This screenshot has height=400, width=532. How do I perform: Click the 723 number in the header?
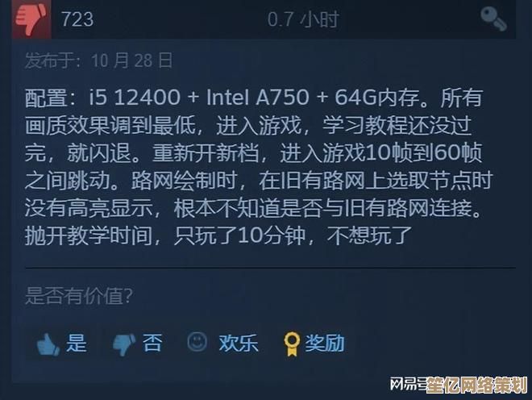(77, 19)
